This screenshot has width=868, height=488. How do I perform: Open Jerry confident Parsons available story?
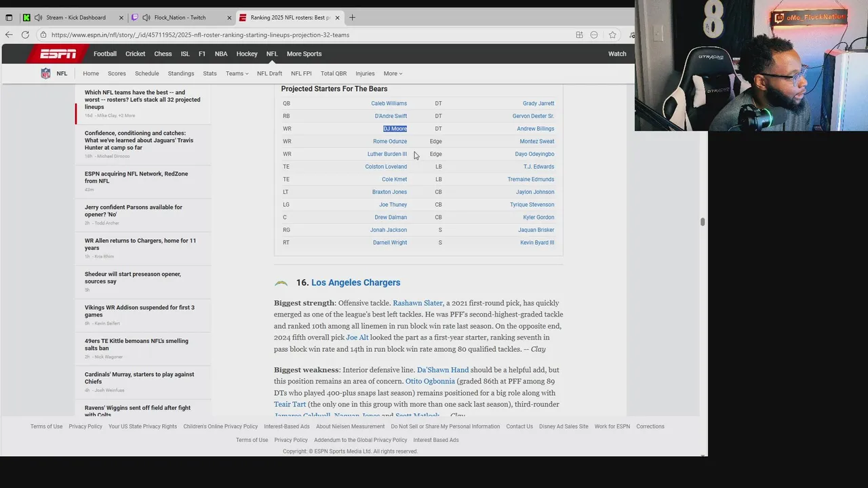134,211
